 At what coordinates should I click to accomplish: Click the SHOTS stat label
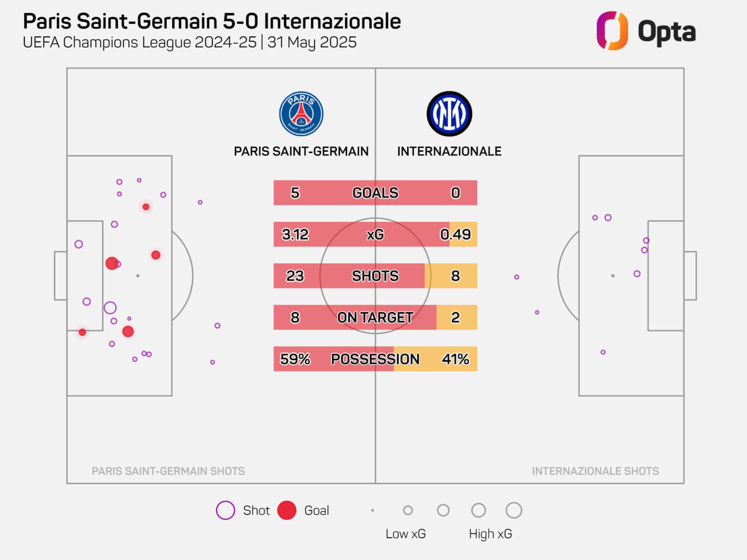375,276
